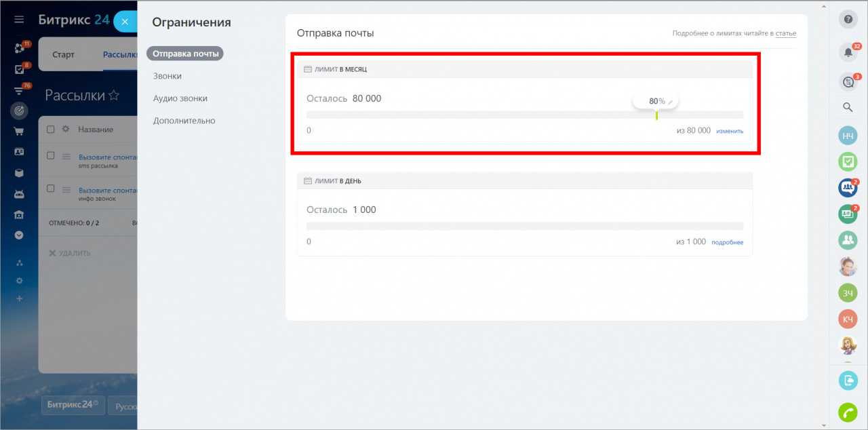Open the sms рассылка row actions menu
This screenshot has width=868, height=430.
tap(66, 157)
